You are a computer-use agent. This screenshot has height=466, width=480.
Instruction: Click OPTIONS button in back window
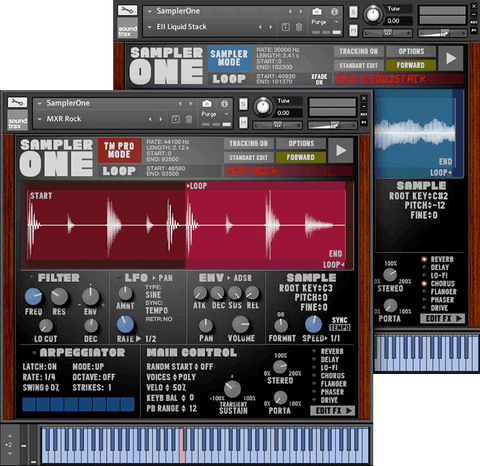[411, 51]
